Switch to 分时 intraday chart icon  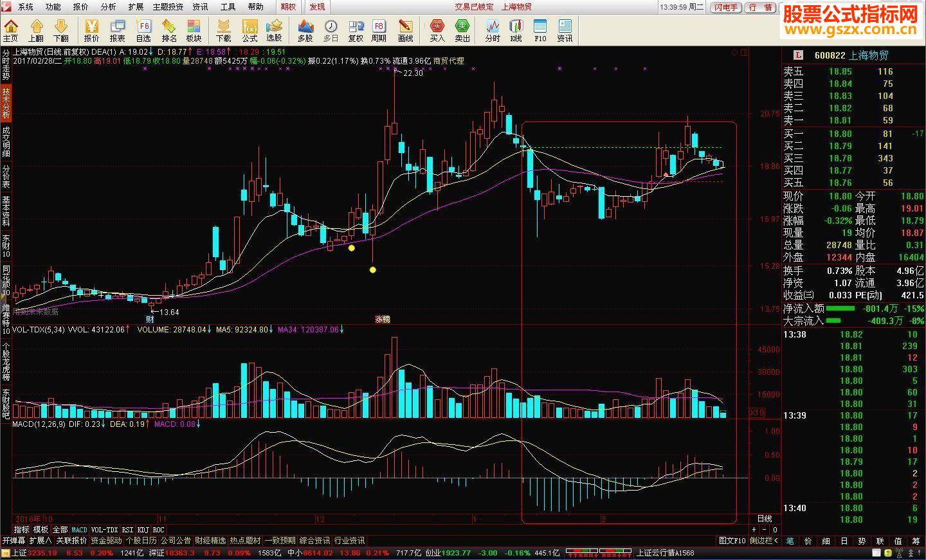coord(493,30)
